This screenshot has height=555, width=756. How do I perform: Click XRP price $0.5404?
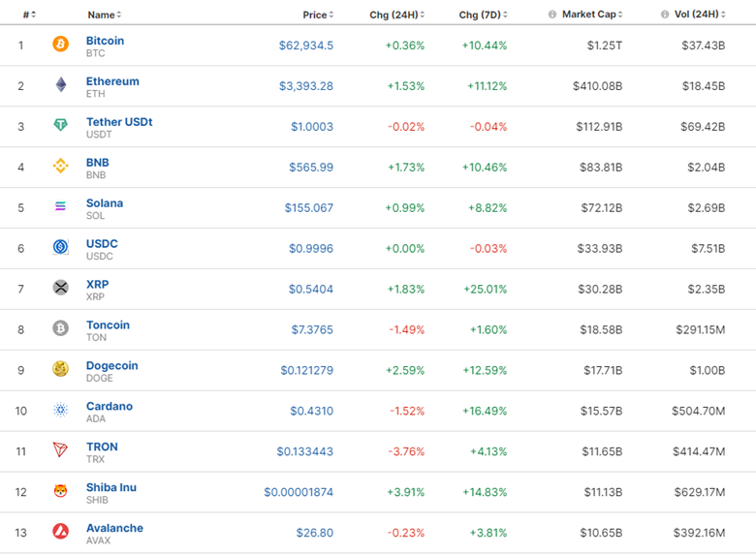[311, 289]
